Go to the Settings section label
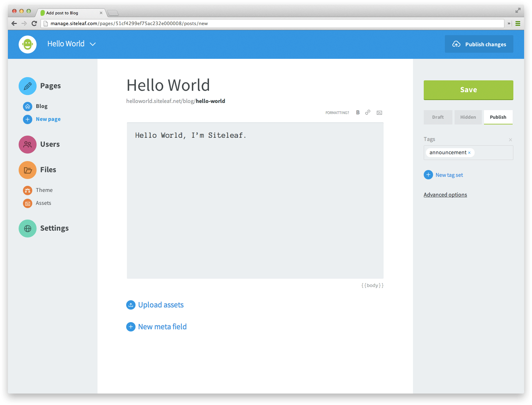Image resolution: width=532 pixels, height=405 pixels. [54, 228]
